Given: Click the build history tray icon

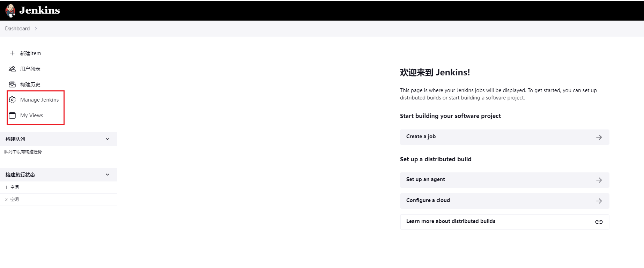Looking at the screenshot, I should pos(12,84).
